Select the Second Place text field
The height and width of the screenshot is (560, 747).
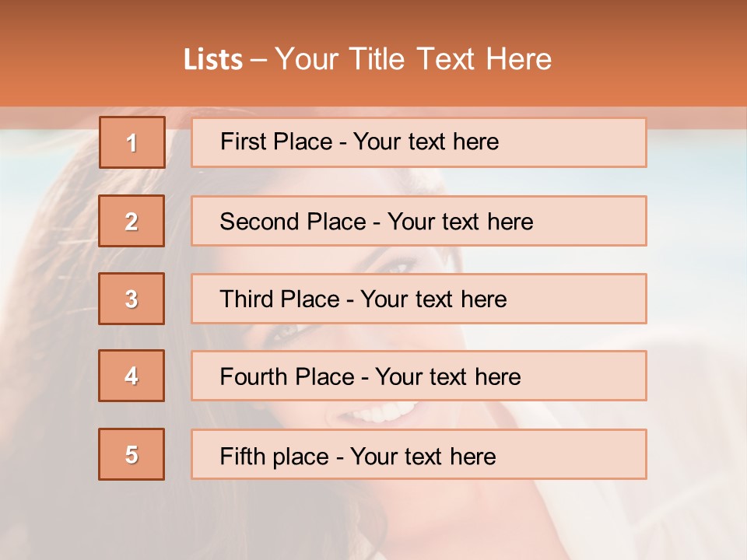click(419, 221)
